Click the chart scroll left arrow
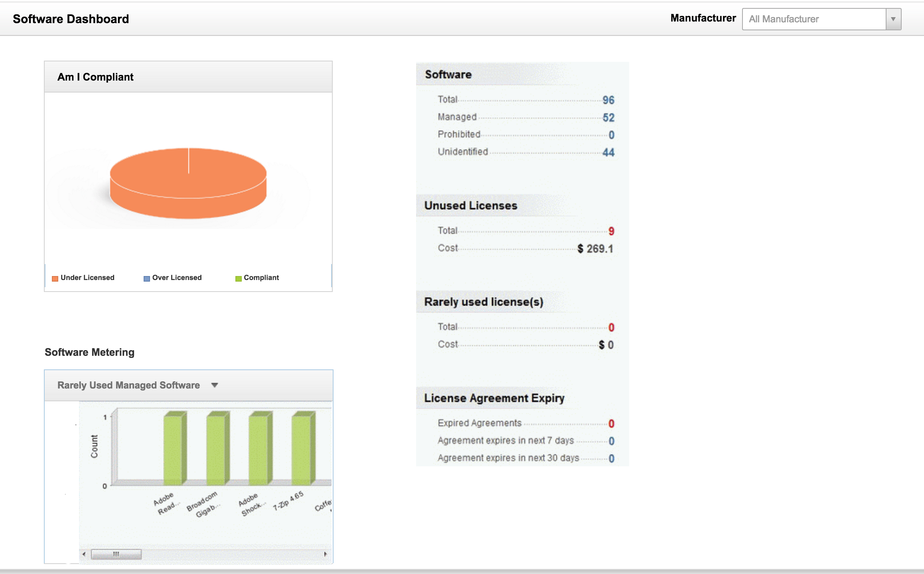The image size is (924, 574). pyautogui.click(x=84, y=554)
